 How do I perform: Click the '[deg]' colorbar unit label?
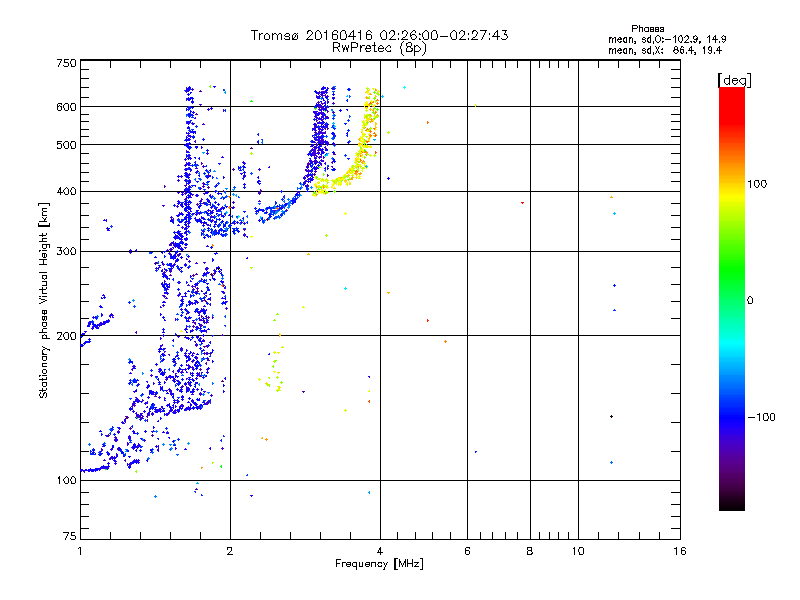point(734,80)
